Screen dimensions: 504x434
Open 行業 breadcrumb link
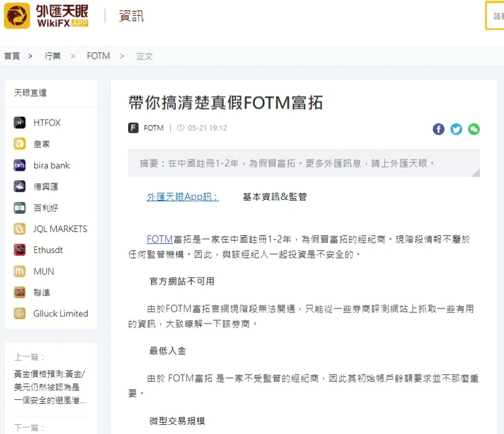52,56
